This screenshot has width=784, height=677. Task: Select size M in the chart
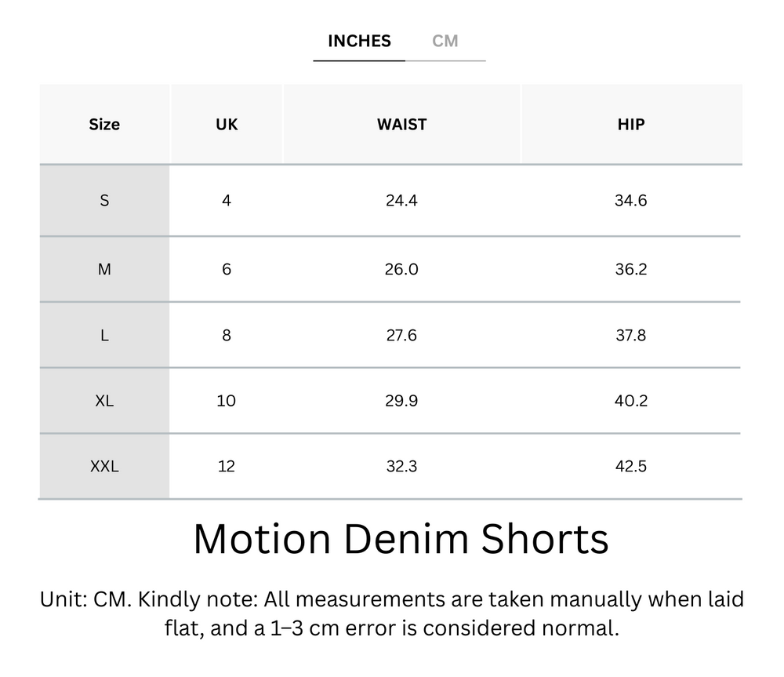(103, 269)
